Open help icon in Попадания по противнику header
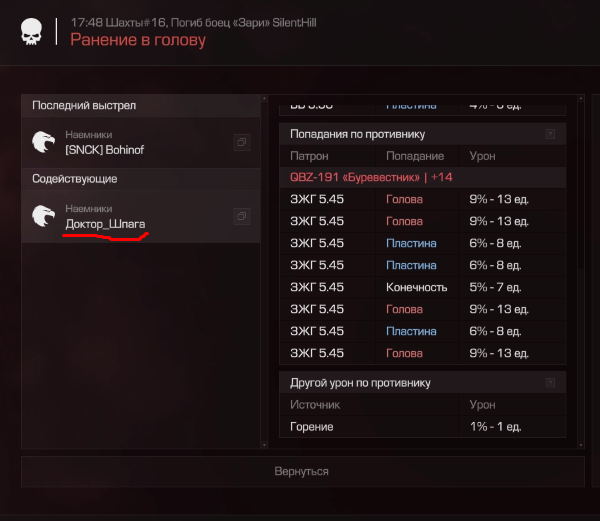Image resolution: width=600 pixels, height=521 pixels. (550, 134)
